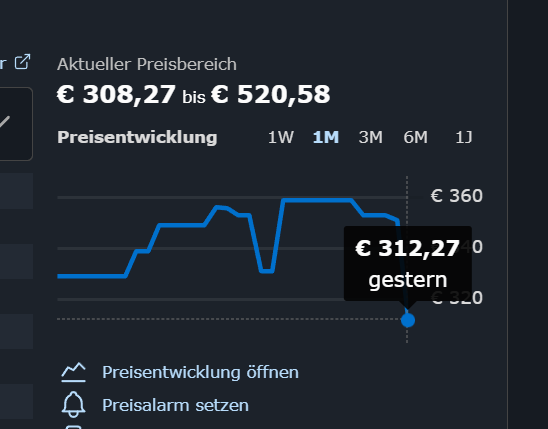Open the external link icon

tap(22, 62)
